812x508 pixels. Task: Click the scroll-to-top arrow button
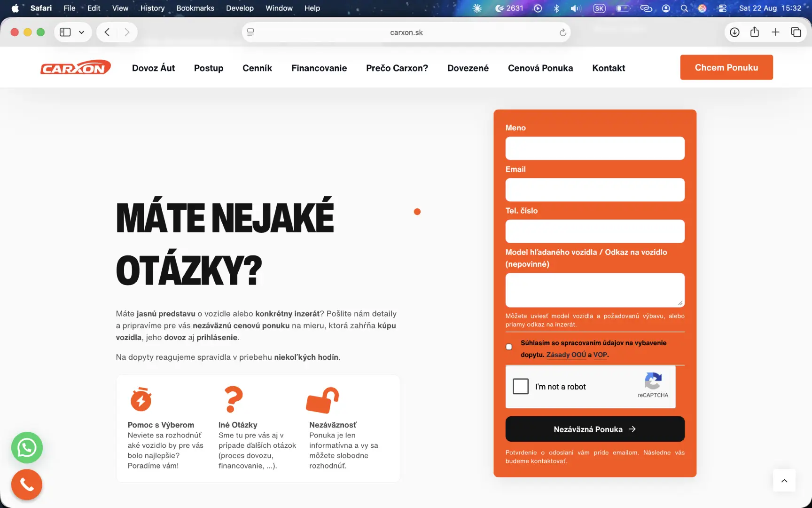click(784, 480)
